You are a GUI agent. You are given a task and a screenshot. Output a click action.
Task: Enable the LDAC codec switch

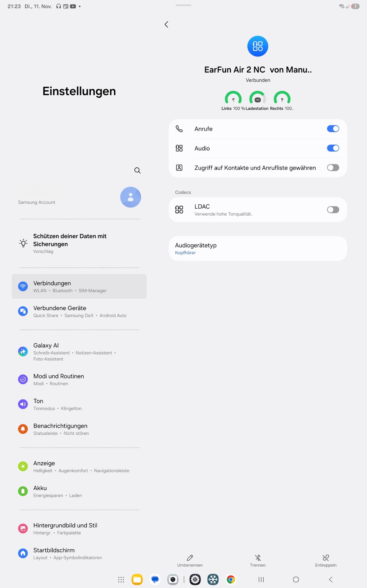[333, 210]
